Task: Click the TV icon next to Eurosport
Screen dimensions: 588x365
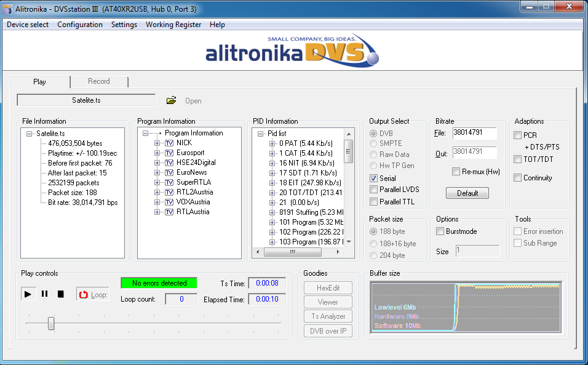Action: [169, 153]
